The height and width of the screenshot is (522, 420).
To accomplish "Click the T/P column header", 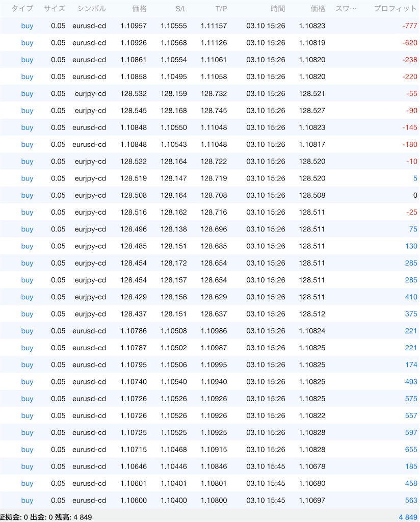I will pyautogui.click(x=221, y=9).
